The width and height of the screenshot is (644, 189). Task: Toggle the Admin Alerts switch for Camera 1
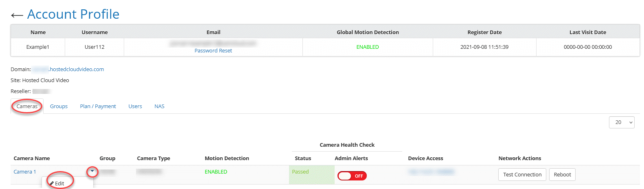(352, 176)
